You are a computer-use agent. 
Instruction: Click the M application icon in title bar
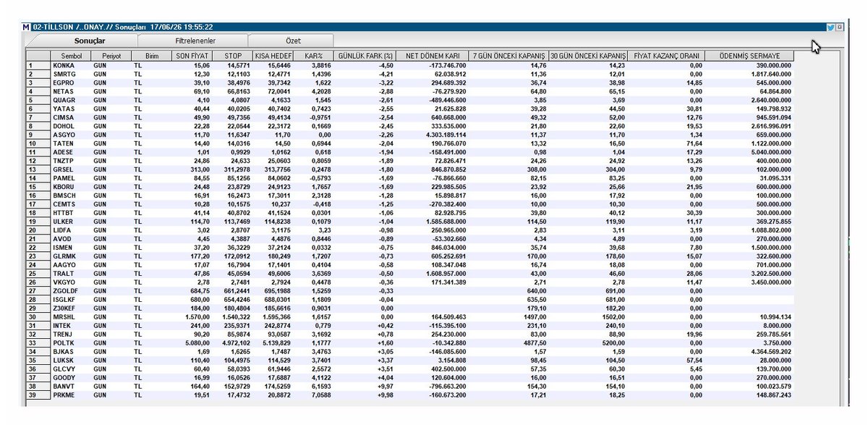[x=27, y=27]
